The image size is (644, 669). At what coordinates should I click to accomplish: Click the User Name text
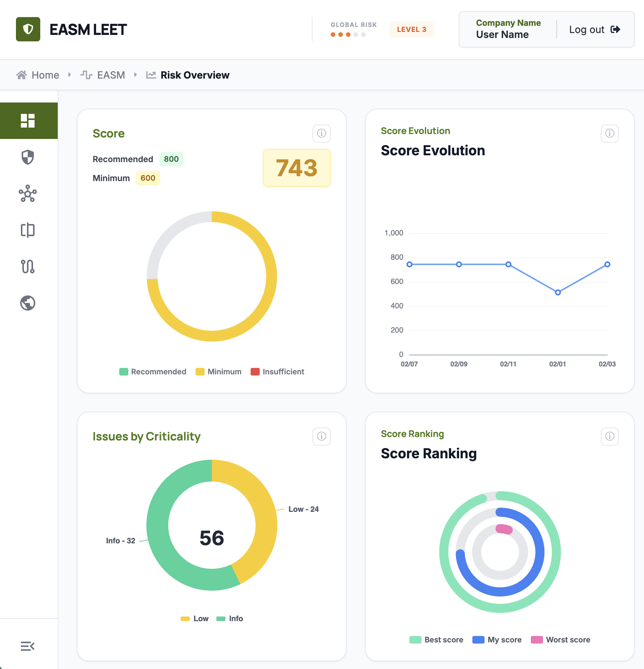click(502, 35)
